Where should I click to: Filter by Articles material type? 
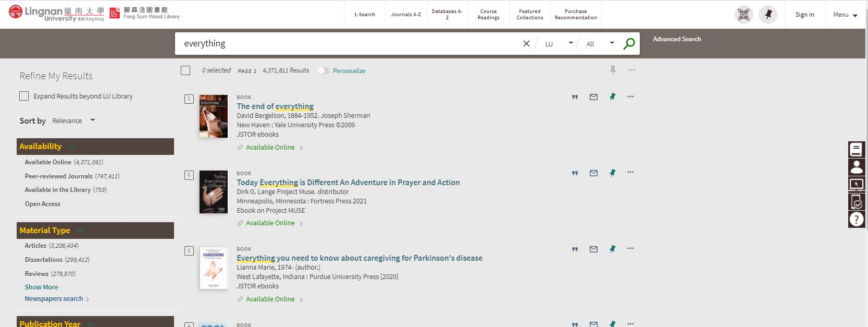52,246
